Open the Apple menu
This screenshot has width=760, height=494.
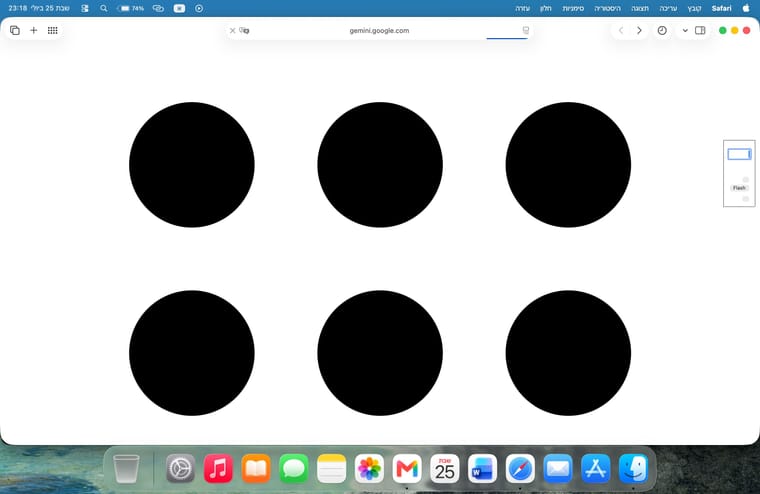point(746,8)
